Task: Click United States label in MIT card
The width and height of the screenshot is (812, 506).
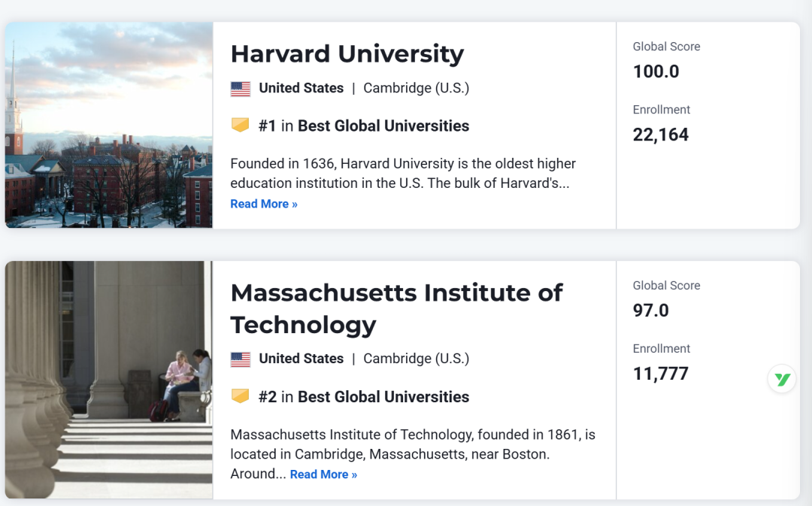Action: pos(301,359)
